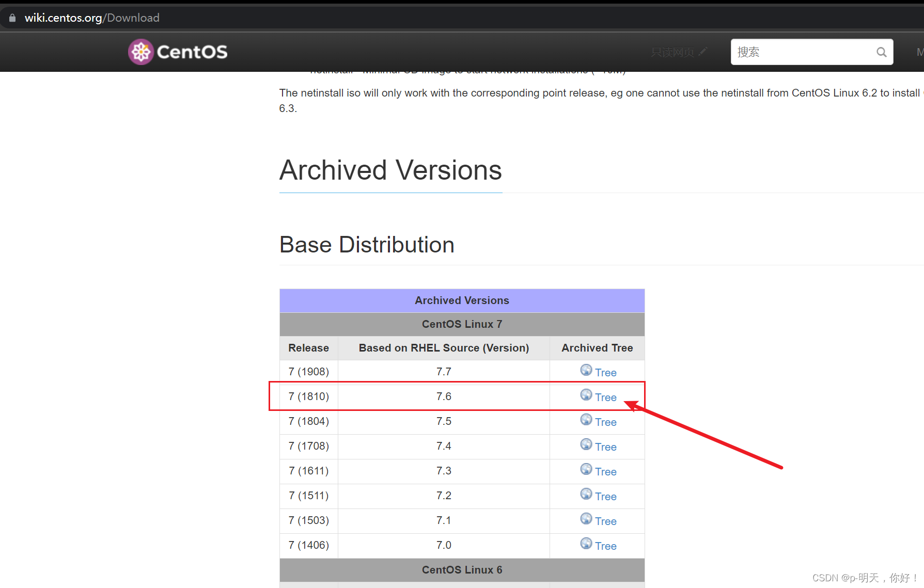The image size is (924, 588).
Task: Click the 7.5 RHEL version cell
Action: click(444, 421)
